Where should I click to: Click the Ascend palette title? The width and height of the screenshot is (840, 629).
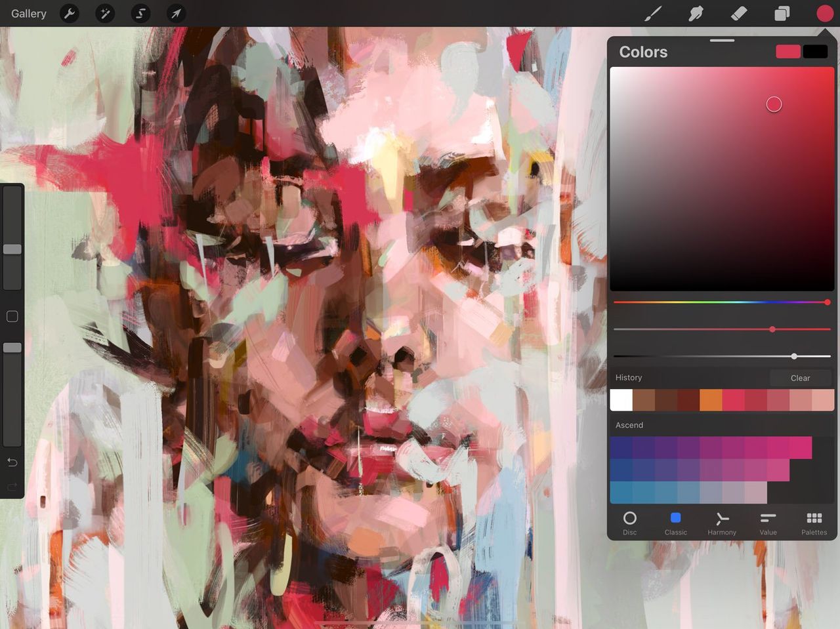tap(629, 425)
